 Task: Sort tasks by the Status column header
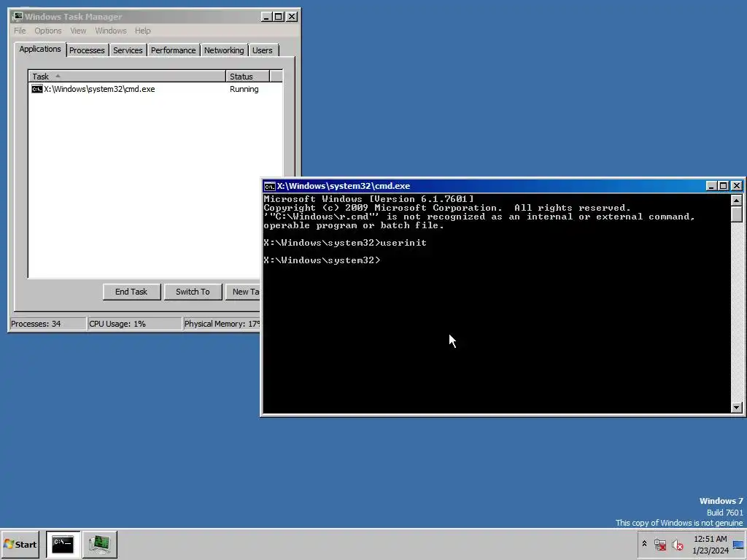pos(248,77)
